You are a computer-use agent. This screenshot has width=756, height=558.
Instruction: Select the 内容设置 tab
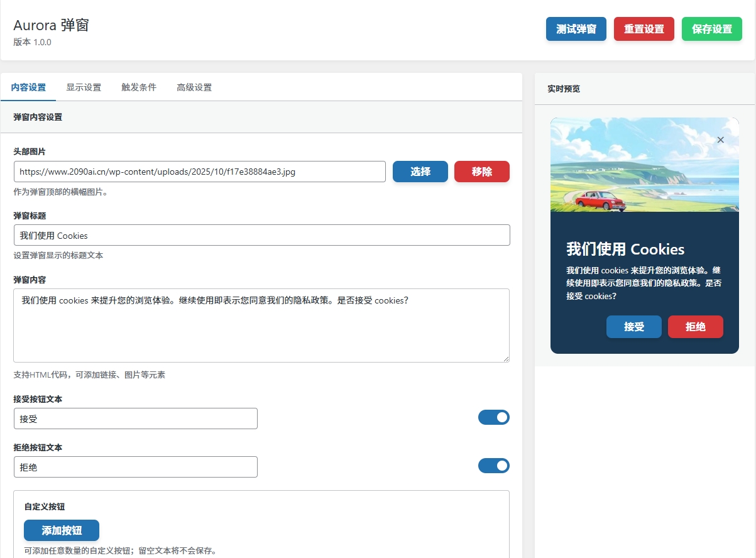(x=29, y=87)
